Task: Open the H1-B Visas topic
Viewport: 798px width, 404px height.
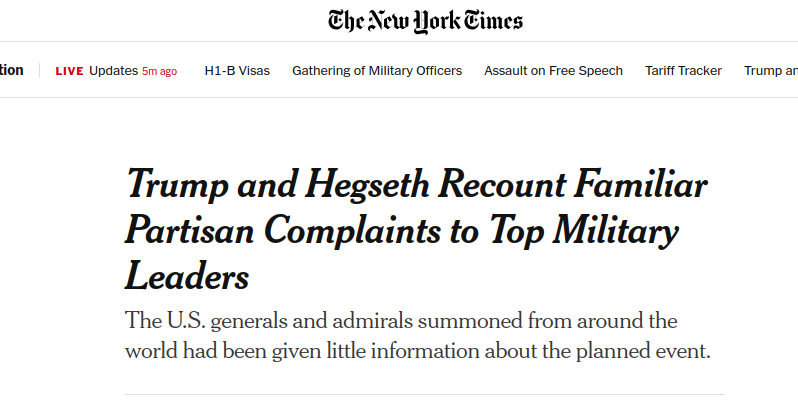Action: [234, 71]
